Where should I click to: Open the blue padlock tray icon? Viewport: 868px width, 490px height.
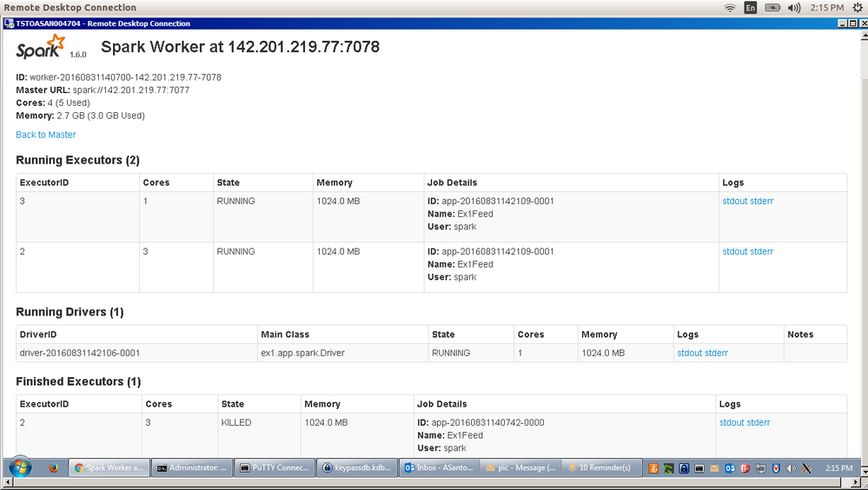pos(684,468)
